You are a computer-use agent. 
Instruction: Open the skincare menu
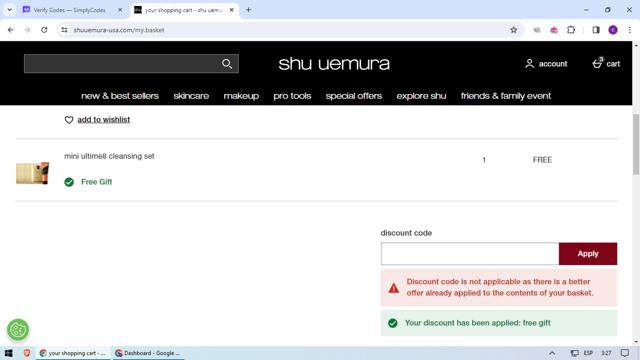pyautogui.click(x=191, y=96)
